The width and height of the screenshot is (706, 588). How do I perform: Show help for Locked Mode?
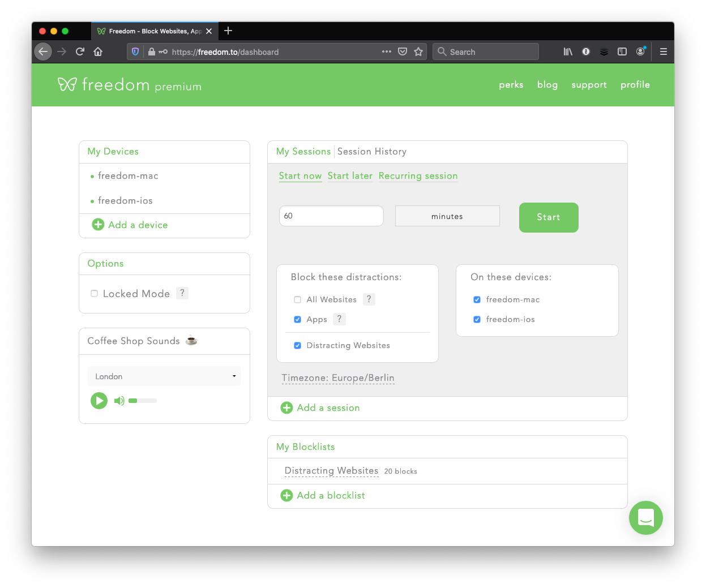(x=182, y=293)
